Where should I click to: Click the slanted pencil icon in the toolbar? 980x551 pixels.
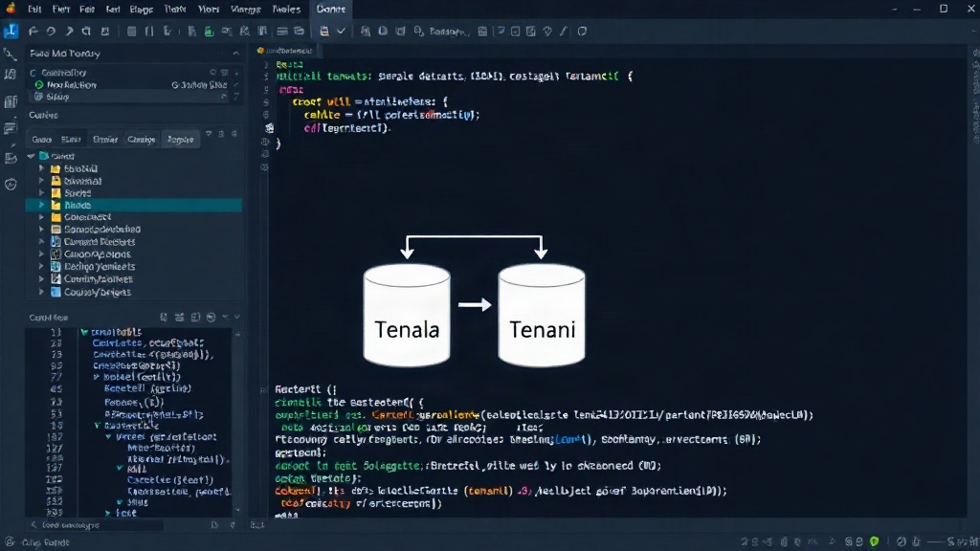click(564, 31)
